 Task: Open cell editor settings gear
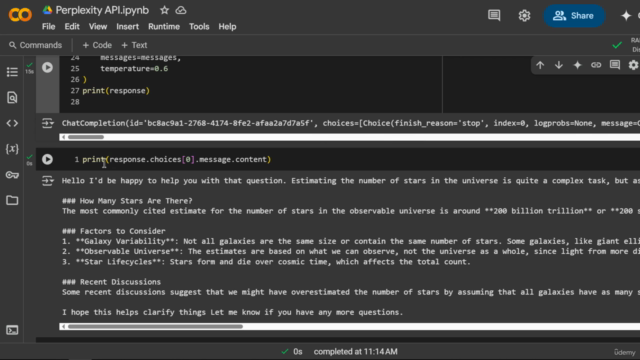click(633, 65)
